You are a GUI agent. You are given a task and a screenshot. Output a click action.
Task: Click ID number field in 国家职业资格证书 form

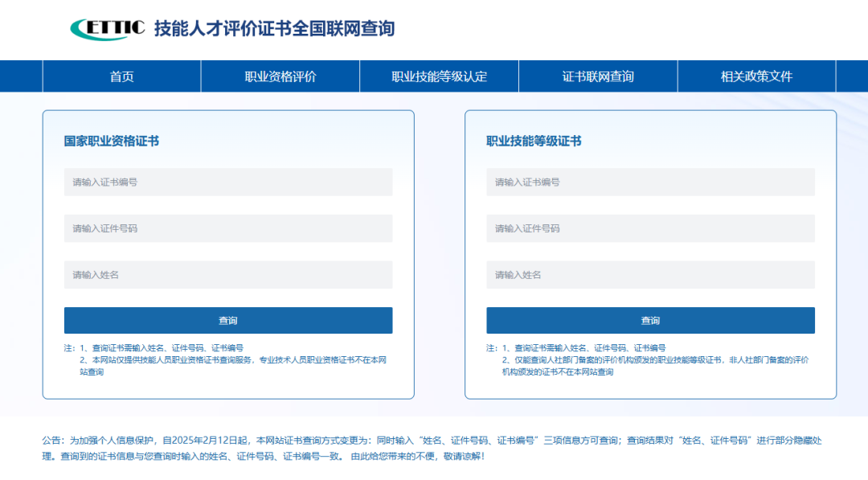coord(228,228)
